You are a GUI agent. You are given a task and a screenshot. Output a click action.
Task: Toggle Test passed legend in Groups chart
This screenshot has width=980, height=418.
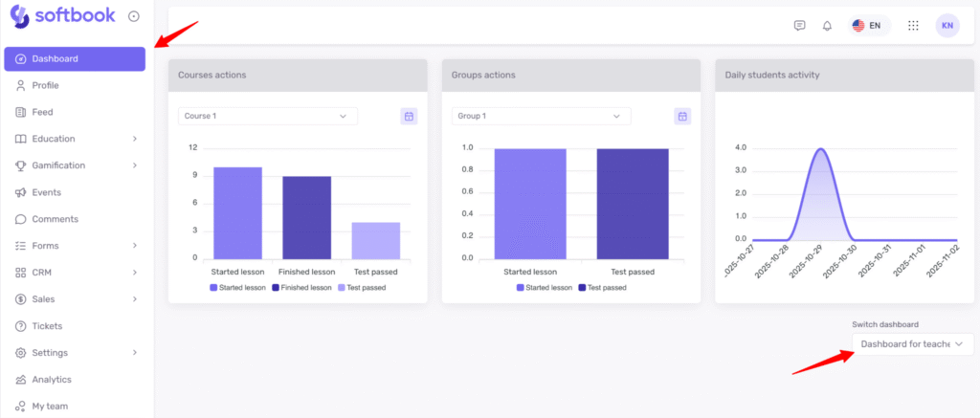click(x=602, y=287)
